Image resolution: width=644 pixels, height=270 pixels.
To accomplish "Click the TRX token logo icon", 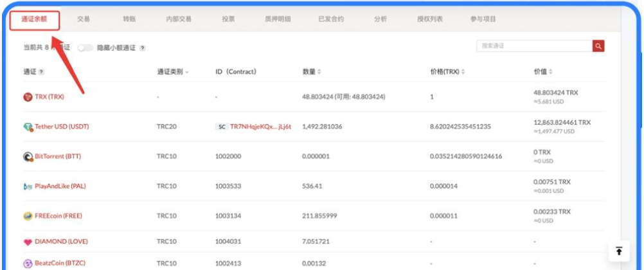I will coord(28,97).
